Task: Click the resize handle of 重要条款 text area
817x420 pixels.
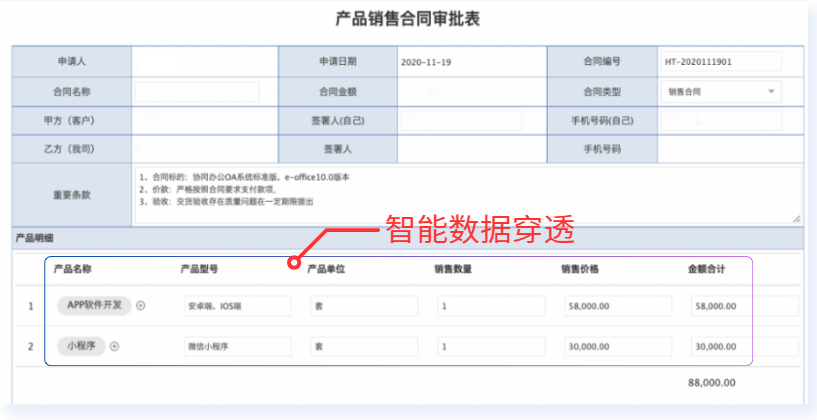Action: click(x=797, y=219)
